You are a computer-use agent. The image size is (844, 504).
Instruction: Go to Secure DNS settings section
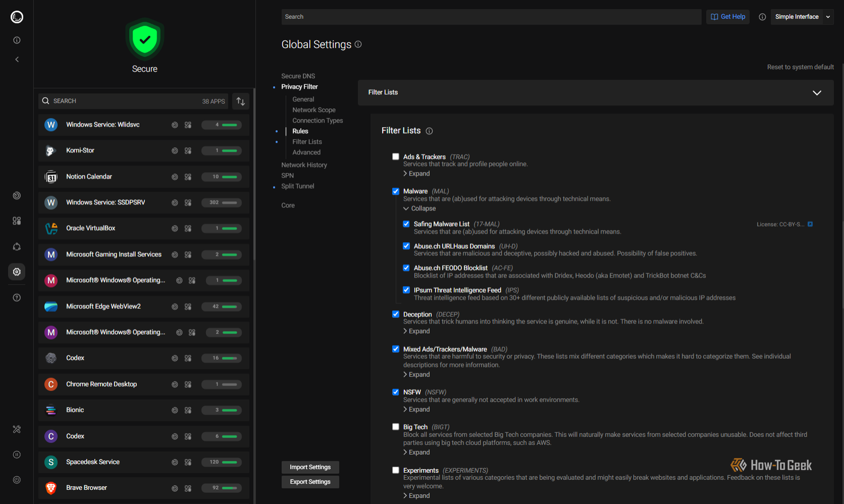click(298, 76)
